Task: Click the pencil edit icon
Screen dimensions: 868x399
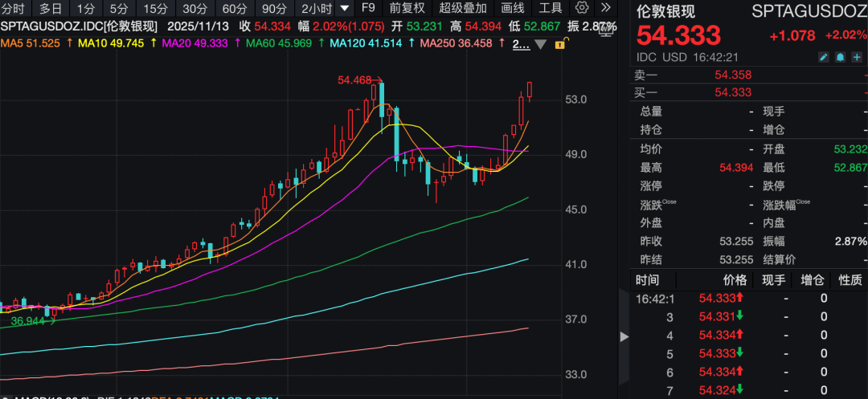Action: pos(824,57)
